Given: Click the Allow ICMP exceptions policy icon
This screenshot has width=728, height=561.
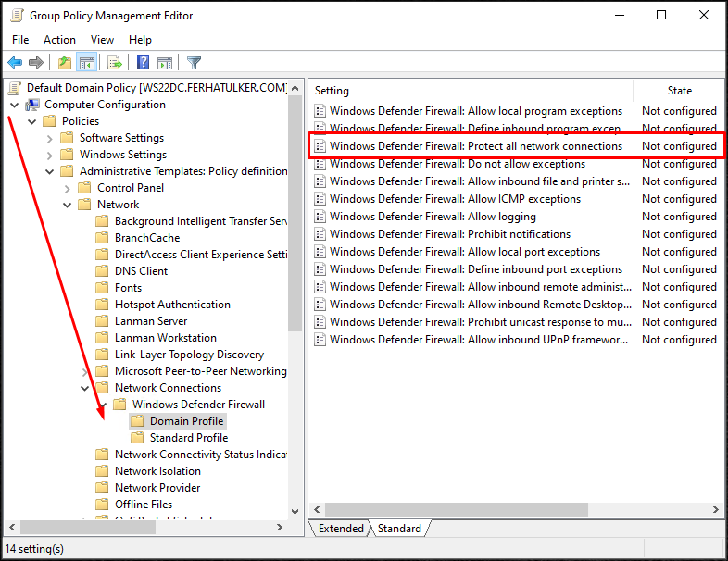Looking at the screenshot, I should pyautogui.click(x=320, y=199).
